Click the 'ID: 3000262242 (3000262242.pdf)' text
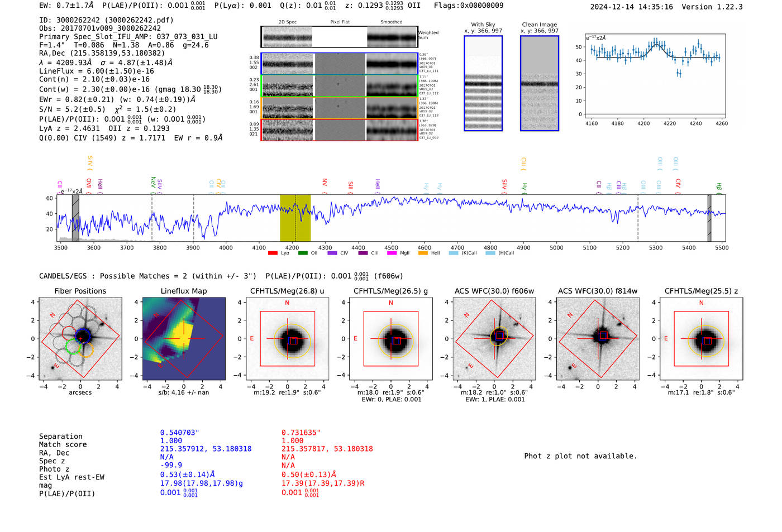The image size is (782, 532). (x=106, y=20)
